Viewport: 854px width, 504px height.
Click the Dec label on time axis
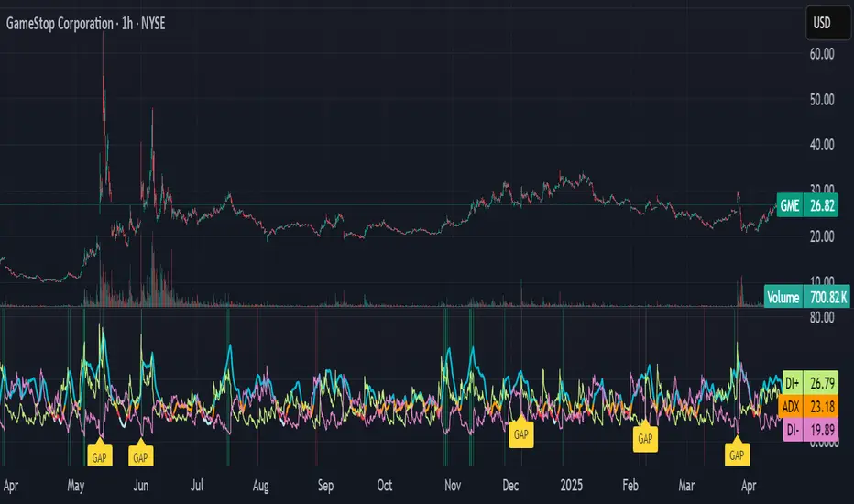pos(510,485)
